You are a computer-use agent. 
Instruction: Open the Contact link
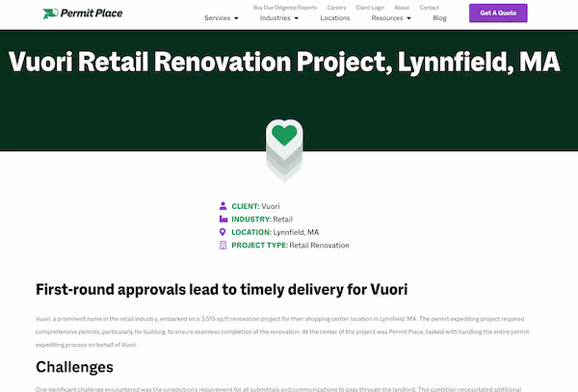(429, 8)
